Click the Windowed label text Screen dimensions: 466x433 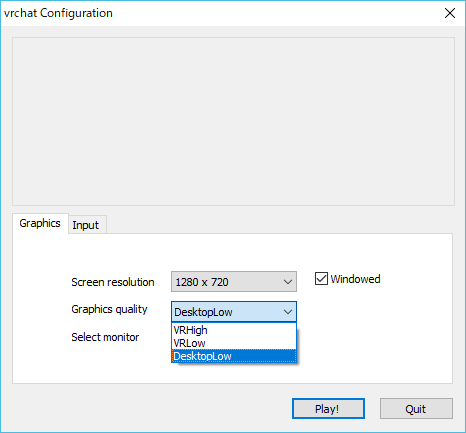[x=355, y=279]
